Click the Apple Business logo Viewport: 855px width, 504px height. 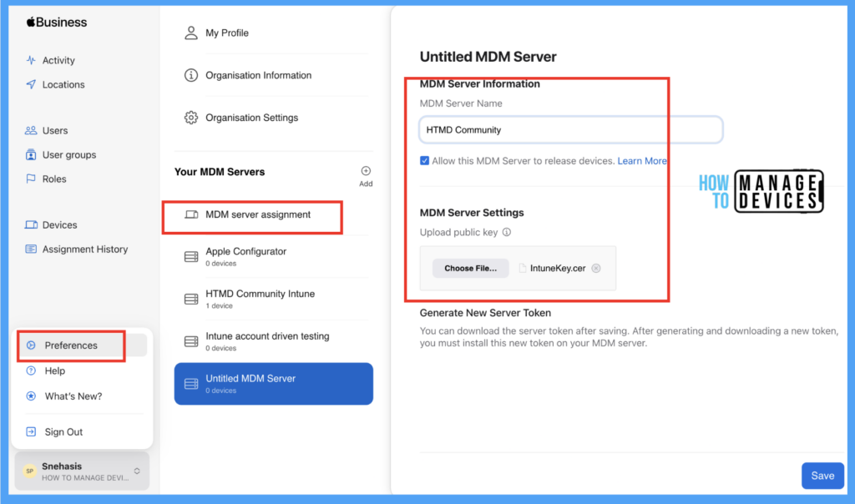(x=57, y=23)
